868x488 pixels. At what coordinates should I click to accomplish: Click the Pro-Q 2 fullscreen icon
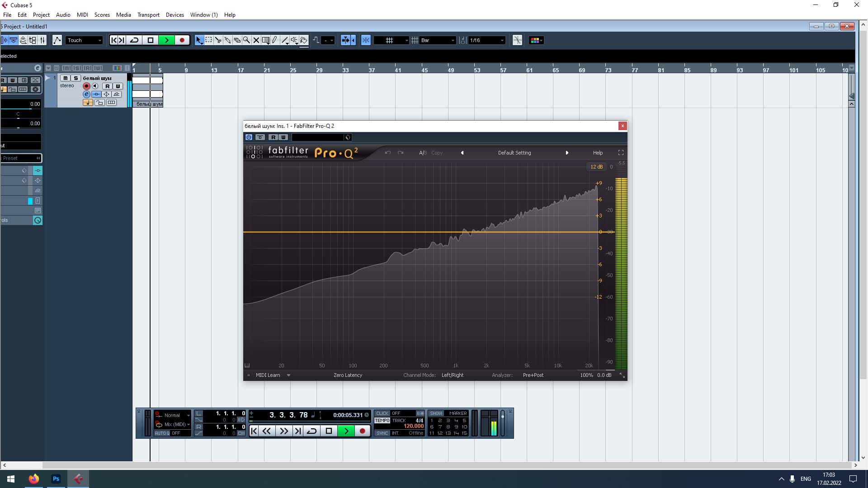(621, 153)
